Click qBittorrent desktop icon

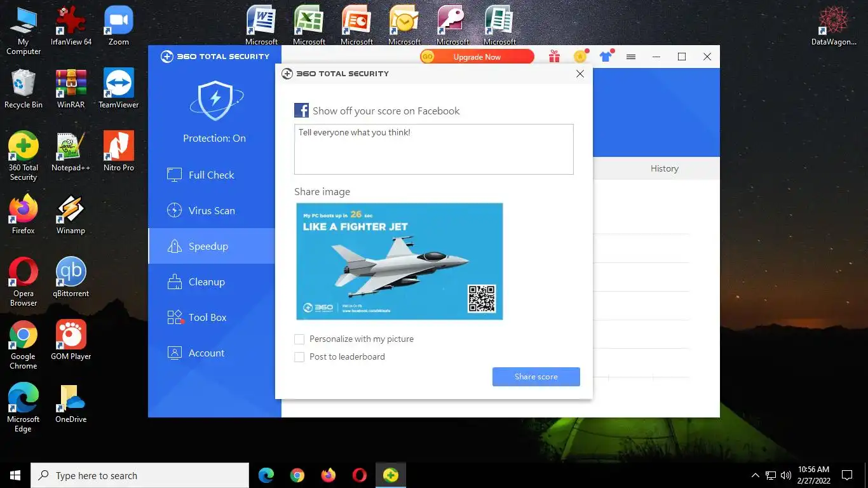[x=71, y=278]
